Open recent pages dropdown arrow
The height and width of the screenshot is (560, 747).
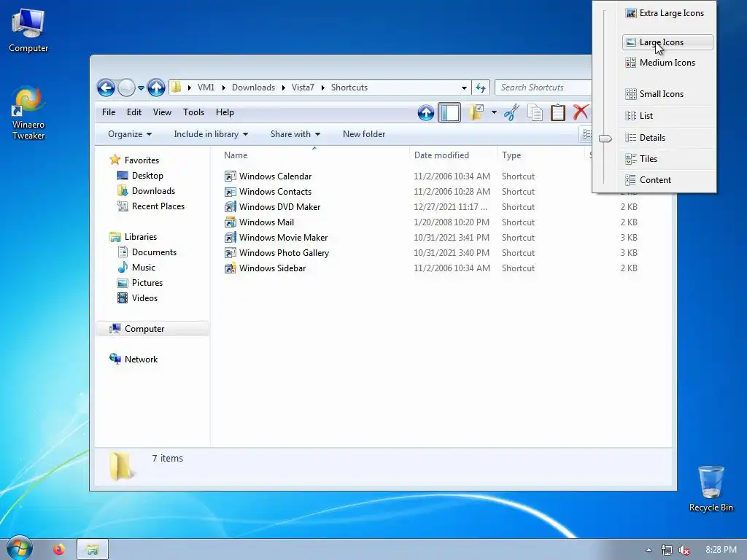[x=141, y=88]
